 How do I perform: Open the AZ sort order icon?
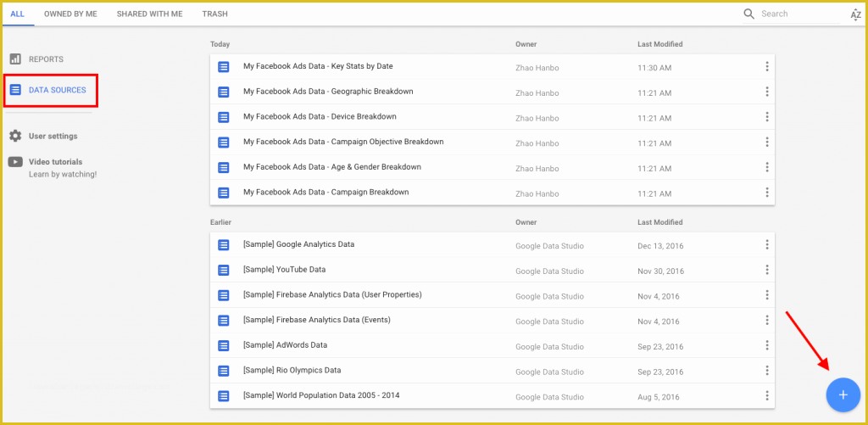coord(855,14)
